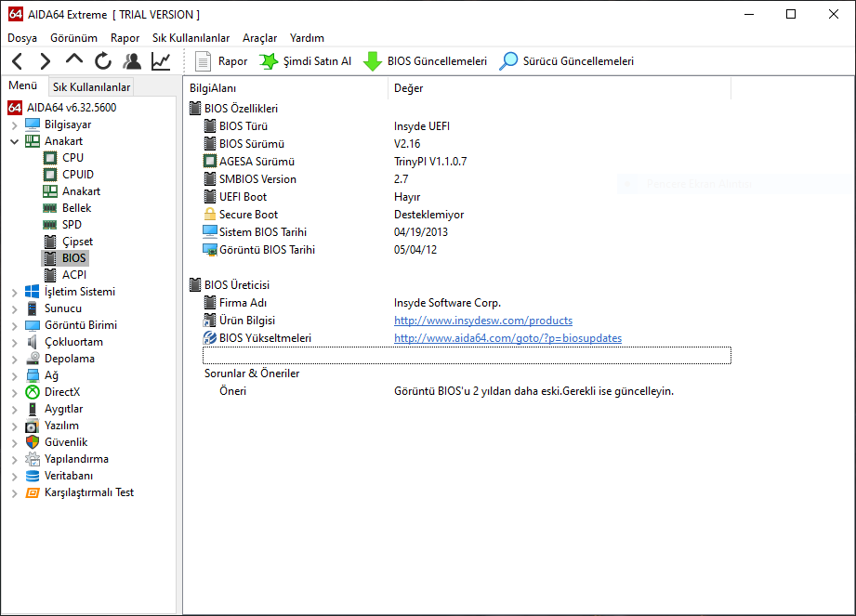
Task: Click the İşletim Sistemi Windows logo icon
Action: pyautogui.click(x=33, y=292)
